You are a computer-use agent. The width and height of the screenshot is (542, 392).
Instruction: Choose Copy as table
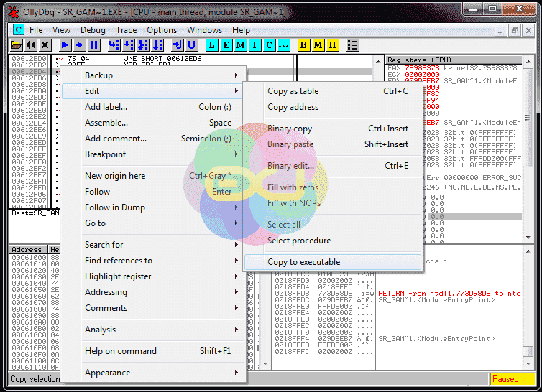[333, 91]
